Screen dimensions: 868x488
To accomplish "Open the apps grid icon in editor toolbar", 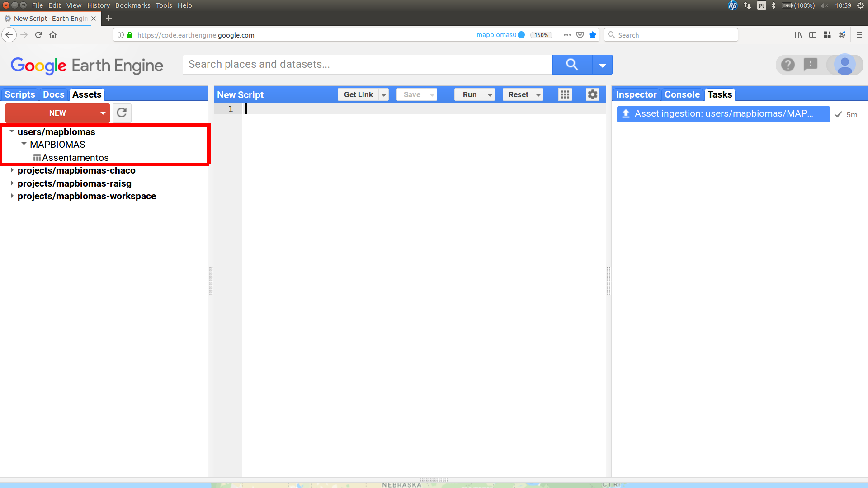I will coord(565,94).
